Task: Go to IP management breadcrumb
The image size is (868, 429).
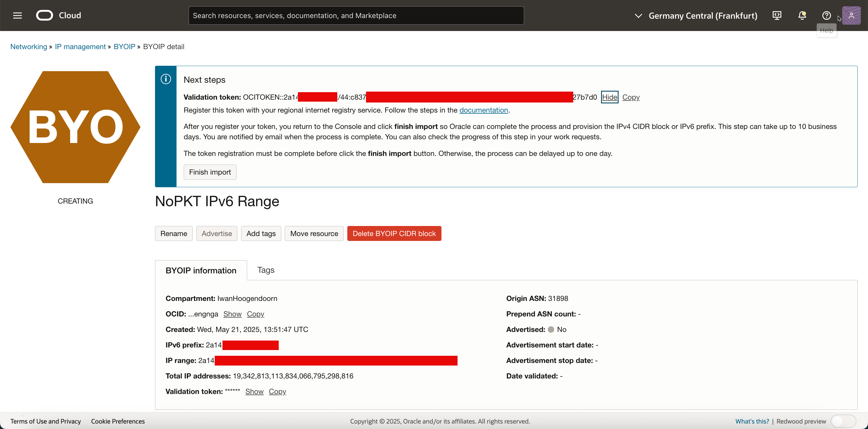Action: click(x=80, y=47)
